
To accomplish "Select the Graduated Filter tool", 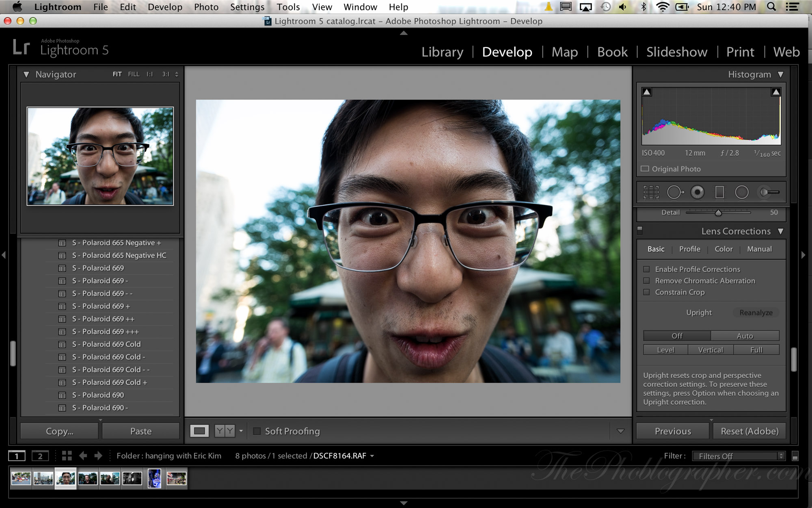I will 719,192.
